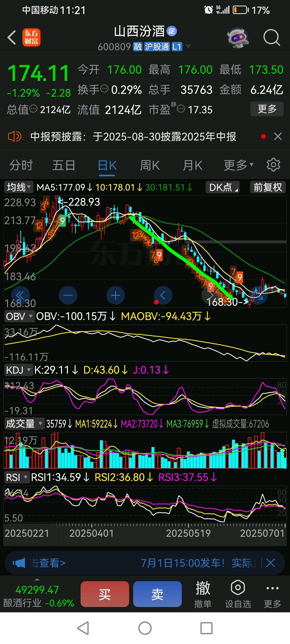
Task: Tap 设自选 add to watchlist icon
Action: point(238,594)
